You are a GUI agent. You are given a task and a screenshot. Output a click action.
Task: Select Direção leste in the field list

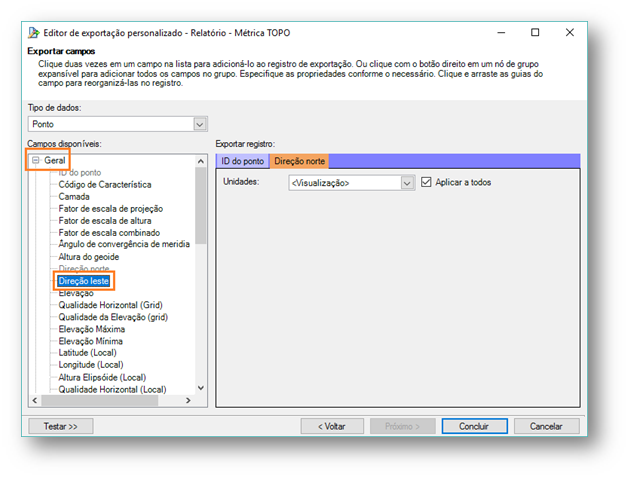[84, 281]
